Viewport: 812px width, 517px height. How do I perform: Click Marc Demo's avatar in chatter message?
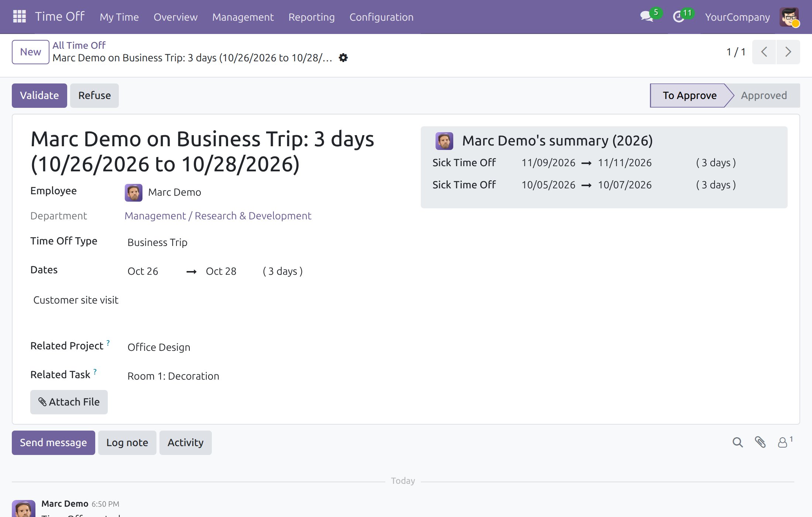click(x=24, y=509)
